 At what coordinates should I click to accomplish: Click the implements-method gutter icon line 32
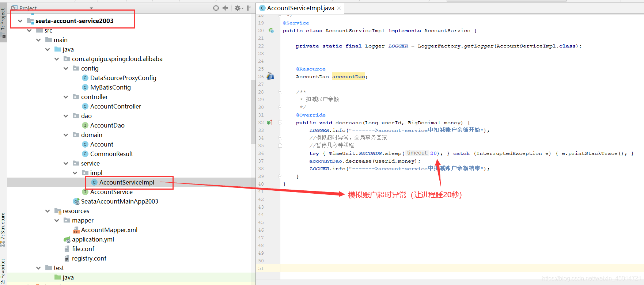pos(270,122)
